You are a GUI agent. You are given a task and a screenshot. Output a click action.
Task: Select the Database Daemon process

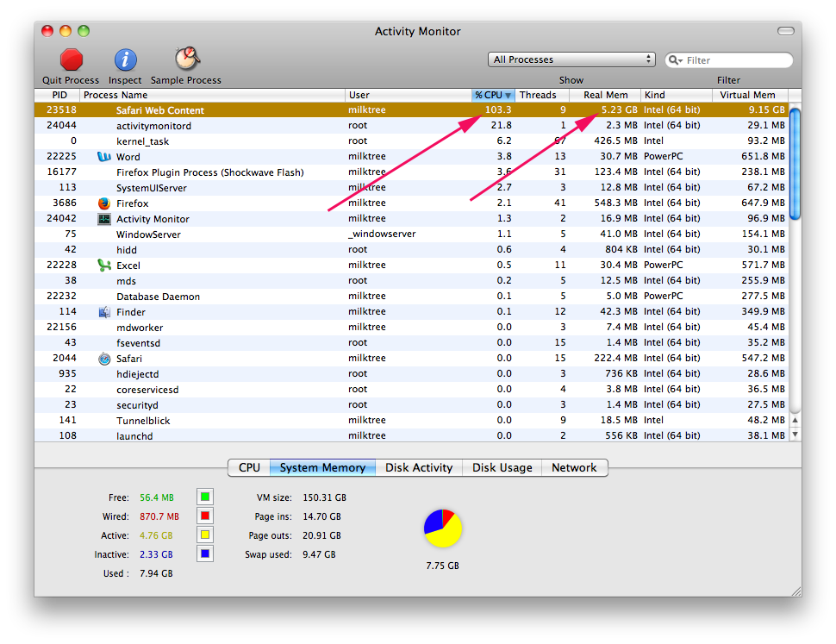click(412, 296)
